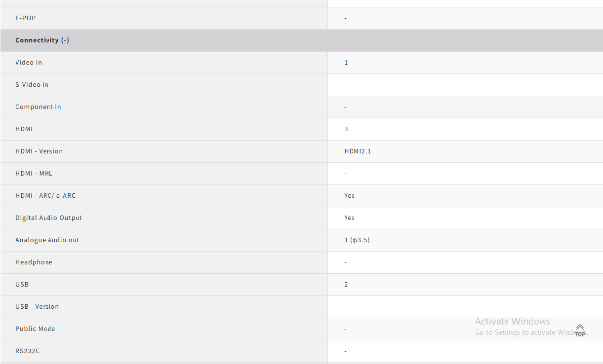
Task: Click the USB - Version label
Action: [37, 307]
